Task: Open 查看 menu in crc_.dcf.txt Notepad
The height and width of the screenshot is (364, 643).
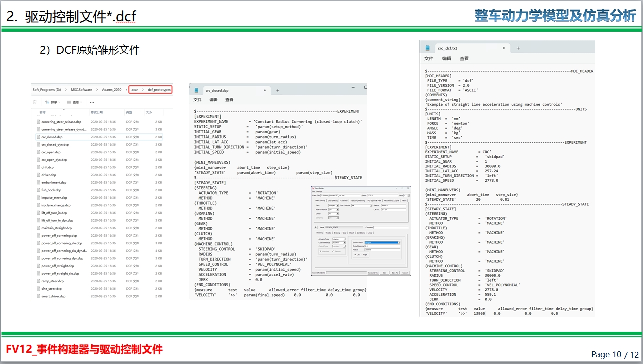Action: [x=464, y=58]
